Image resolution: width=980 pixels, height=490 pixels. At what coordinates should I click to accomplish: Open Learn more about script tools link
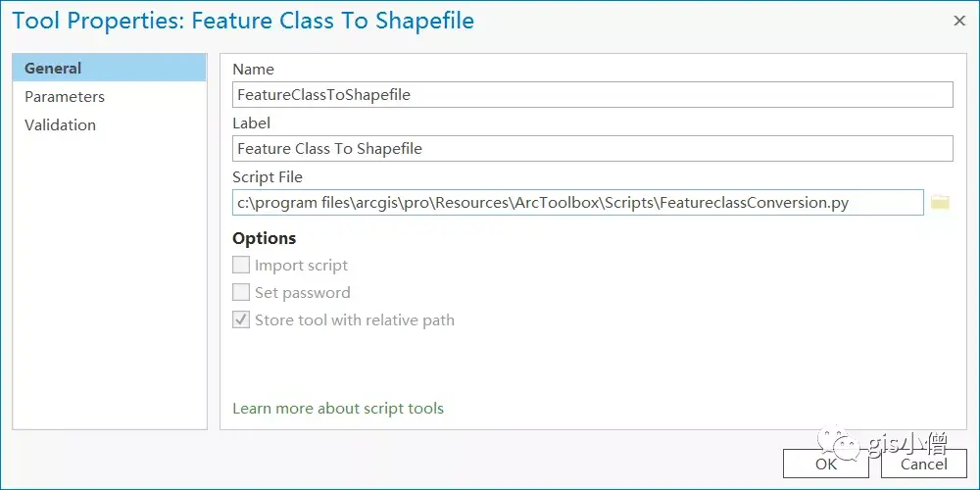pos(338,408)
